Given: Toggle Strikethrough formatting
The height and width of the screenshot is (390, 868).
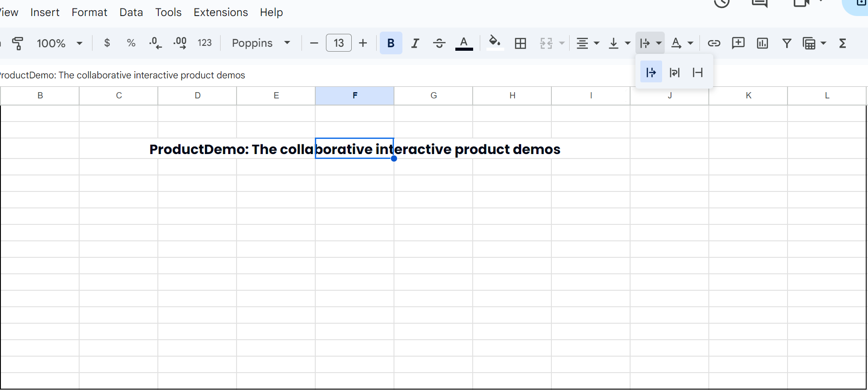Looking at the screenshot, I should coord(439,43).
